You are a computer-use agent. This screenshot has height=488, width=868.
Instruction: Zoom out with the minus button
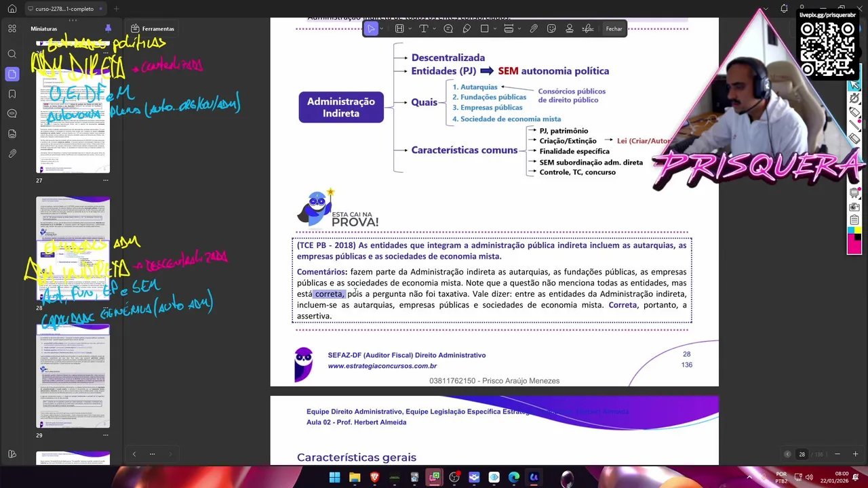837,454
